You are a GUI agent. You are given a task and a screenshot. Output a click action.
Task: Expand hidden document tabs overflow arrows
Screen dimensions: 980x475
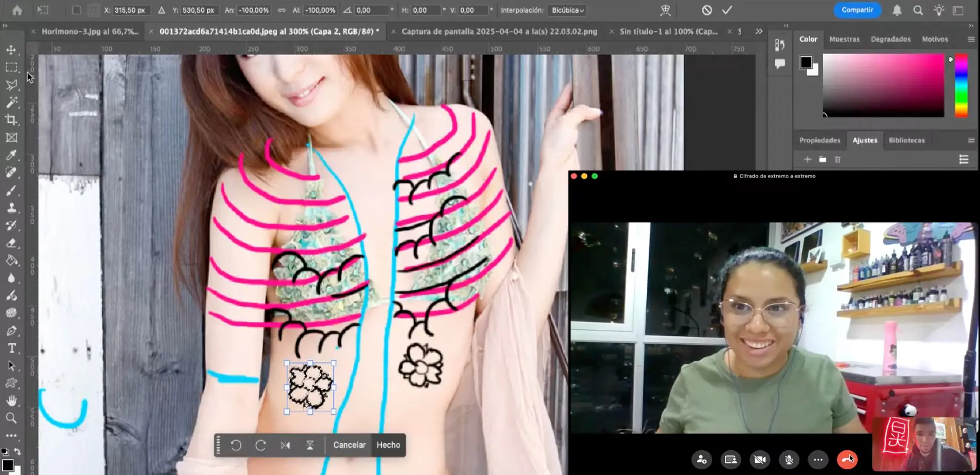pyautogui.click(x=759, y=31)
